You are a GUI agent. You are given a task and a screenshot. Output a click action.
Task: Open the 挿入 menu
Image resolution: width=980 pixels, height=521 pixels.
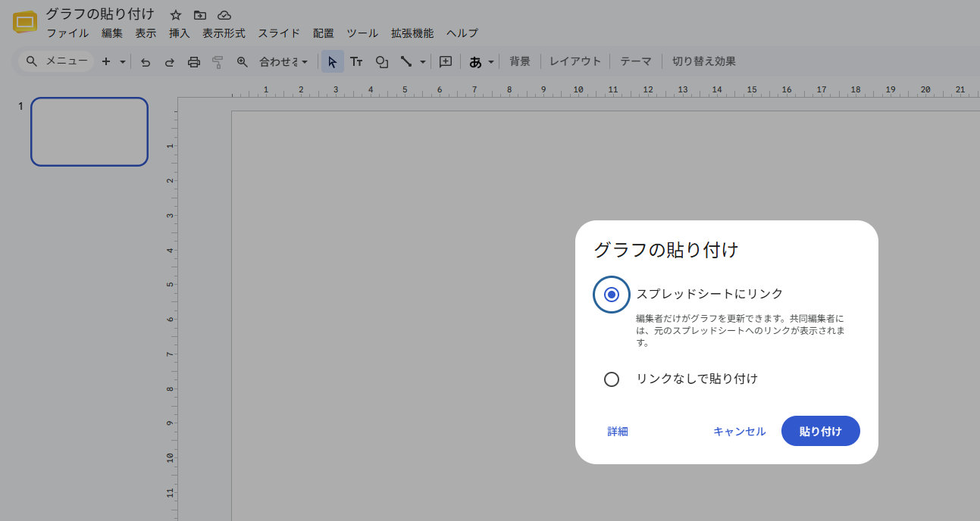tap(180, 33)
